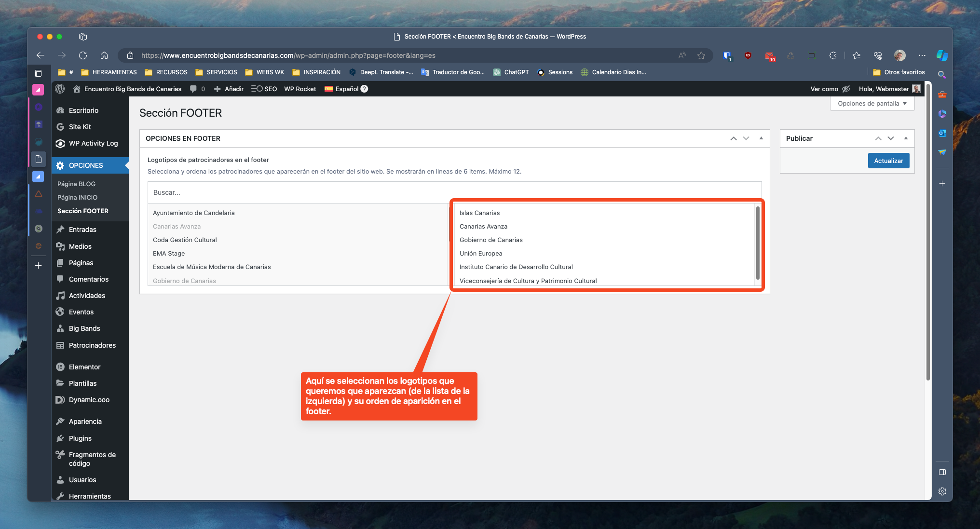980x529 pixels.
Task: Click the Buscar search field
Action: 454,192
